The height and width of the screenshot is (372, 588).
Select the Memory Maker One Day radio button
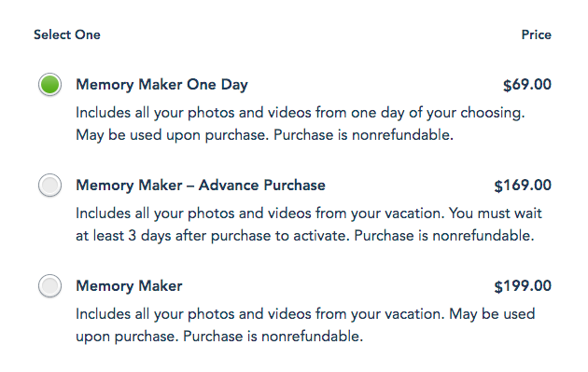point(49,84)
